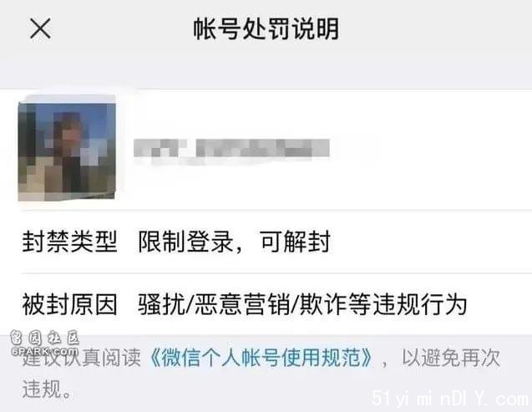532x412 pixels.
Task: Select the blurred account name text
Action: pos(231,148)
